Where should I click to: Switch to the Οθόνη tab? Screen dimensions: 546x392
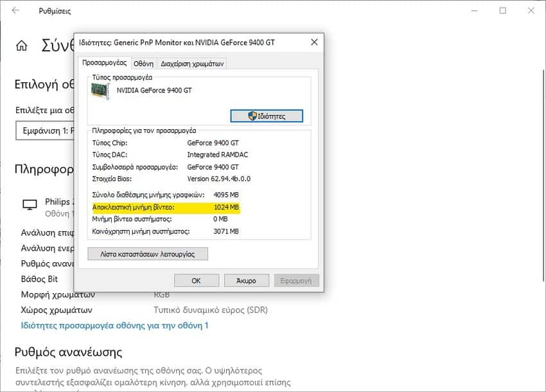pos(143,64)
